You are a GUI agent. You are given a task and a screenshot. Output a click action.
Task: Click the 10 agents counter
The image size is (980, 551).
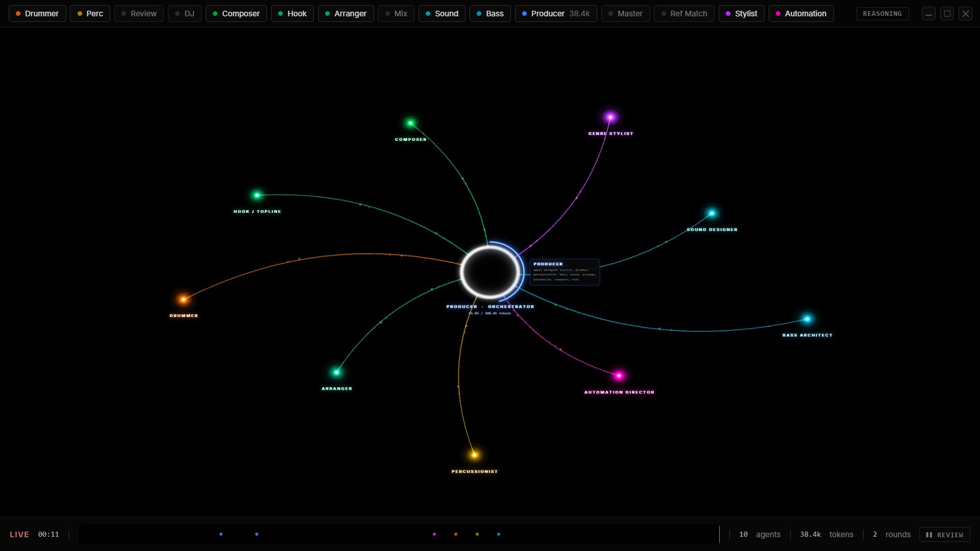pyautogui.click(x=760, y=534)
